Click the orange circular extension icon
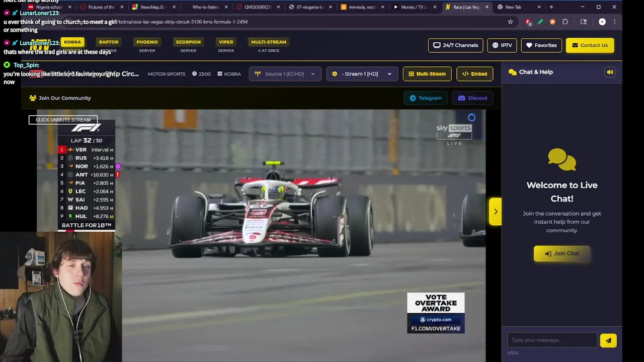644x362 pixels. coord(552,22)
